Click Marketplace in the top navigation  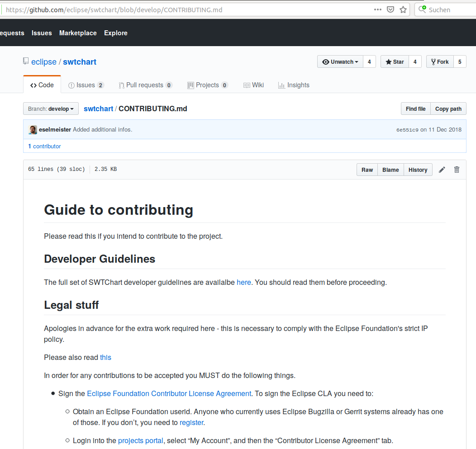[x=78, y=33]
